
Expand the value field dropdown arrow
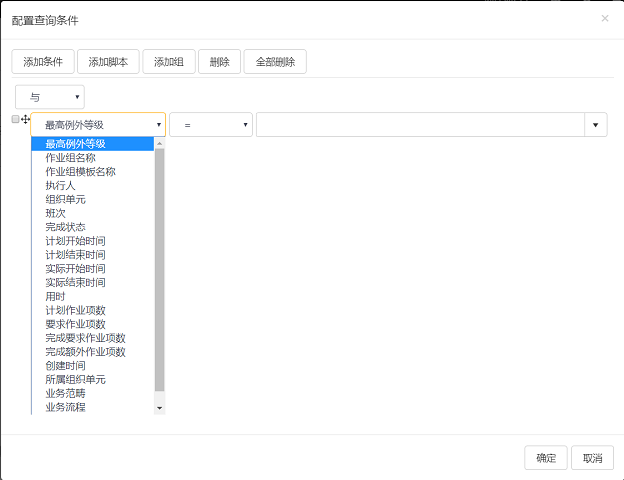click(596, 125)
